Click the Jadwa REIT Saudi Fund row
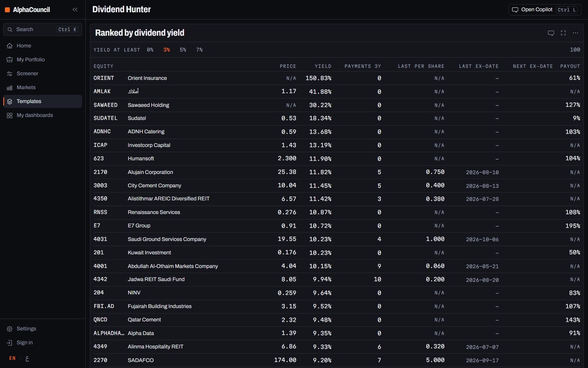This screenshot has width=588, height=368. [337, 279]
